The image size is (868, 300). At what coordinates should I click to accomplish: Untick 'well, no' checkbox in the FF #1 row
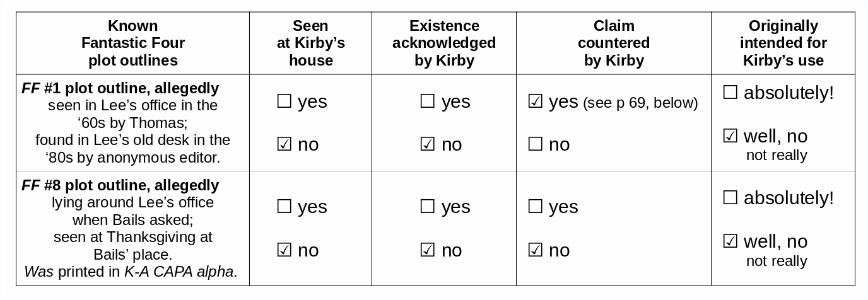click(730, 136)
